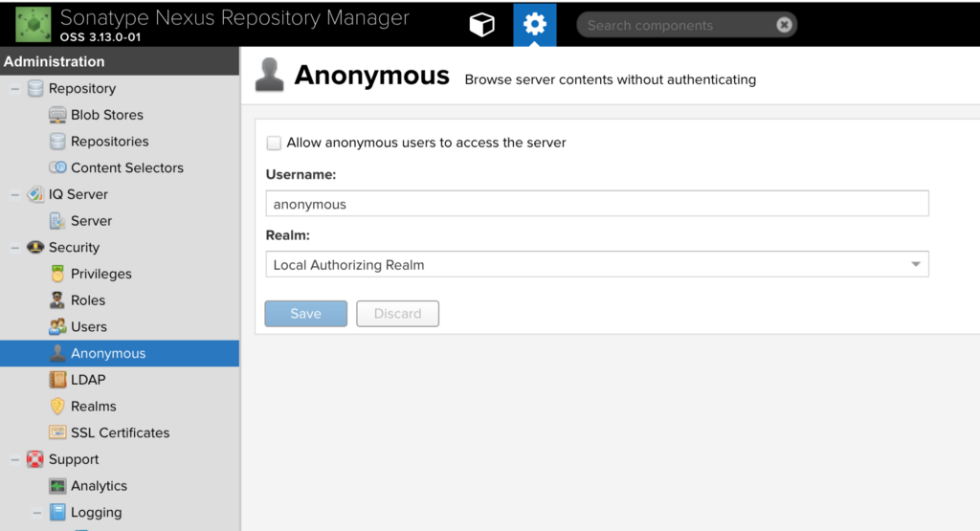Click the Logging book icon
Viewport: 980px width, 531px height.
pos(57,512)
